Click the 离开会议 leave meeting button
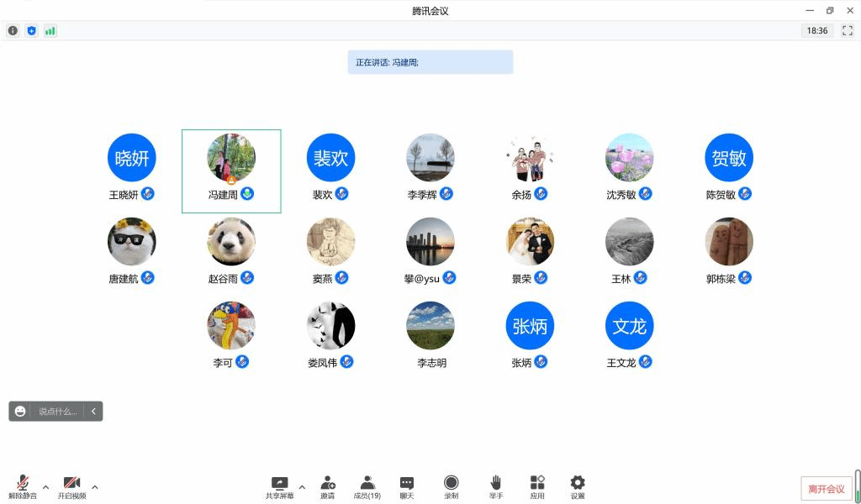Viewport: 861px width, 504px height. (826, 489)
